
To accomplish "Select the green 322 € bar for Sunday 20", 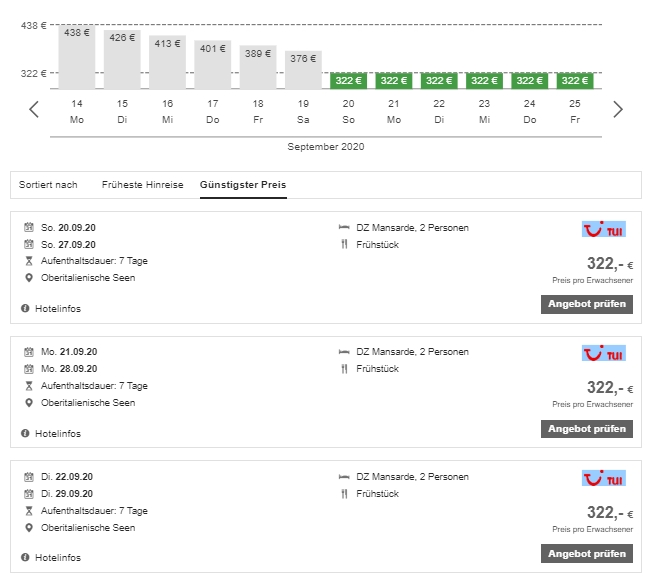I will pos(348,80).
